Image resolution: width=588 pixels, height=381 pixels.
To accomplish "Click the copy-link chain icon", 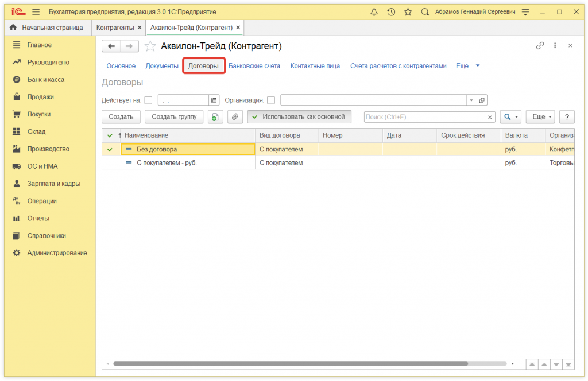I will [540, 46].
